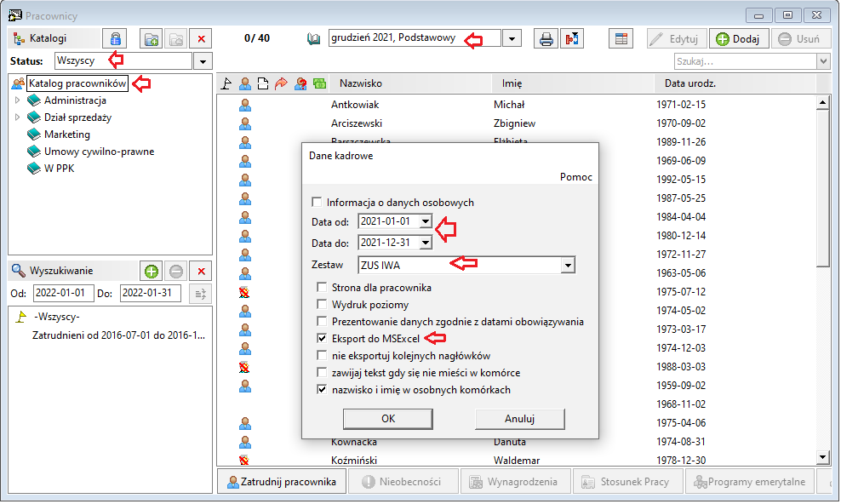
Task: Enable nie eksportuj kolejnych nagłówków
Action: pyautogui.click(x=322, y=356)
